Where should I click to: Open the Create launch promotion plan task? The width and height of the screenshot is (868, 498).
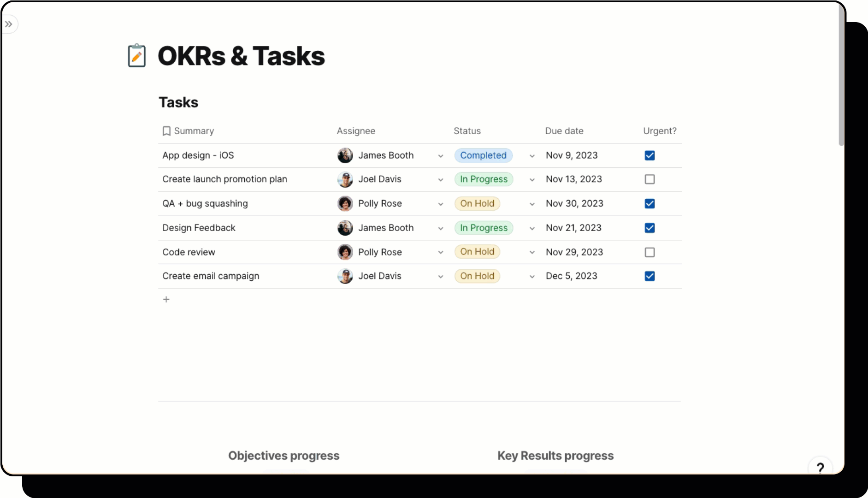(224, 179)
